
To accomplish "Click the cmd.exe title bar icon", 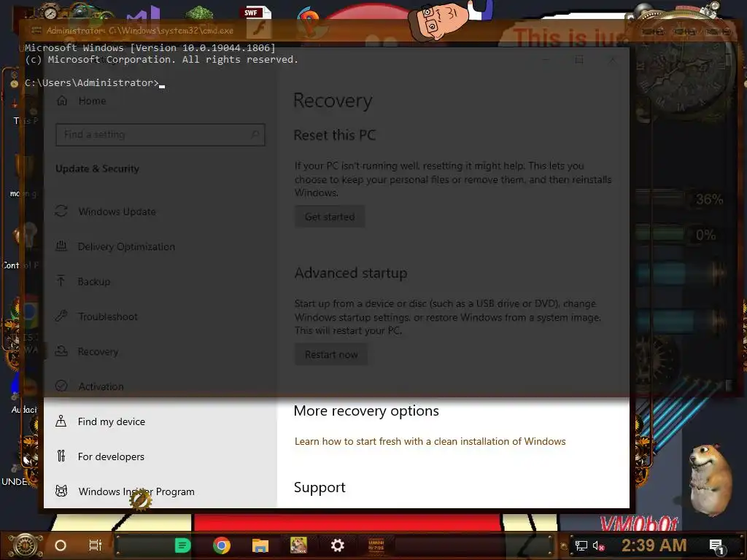I will 36,31.
